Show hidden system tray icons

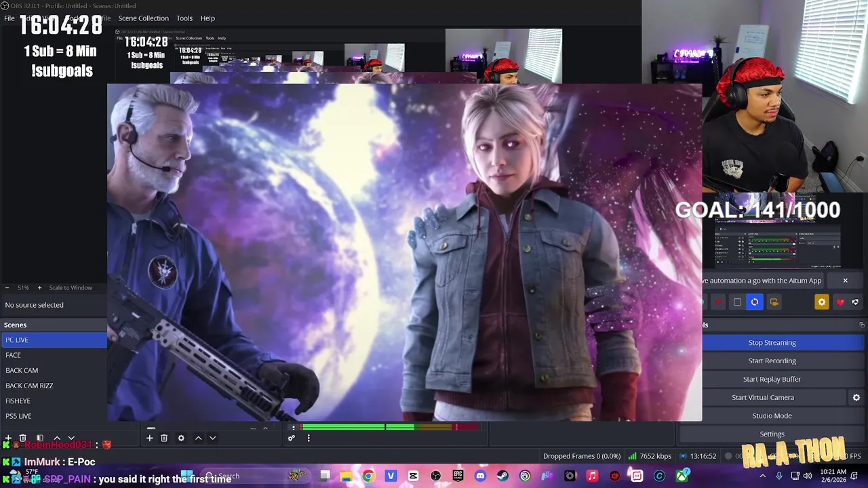point(762,476)
